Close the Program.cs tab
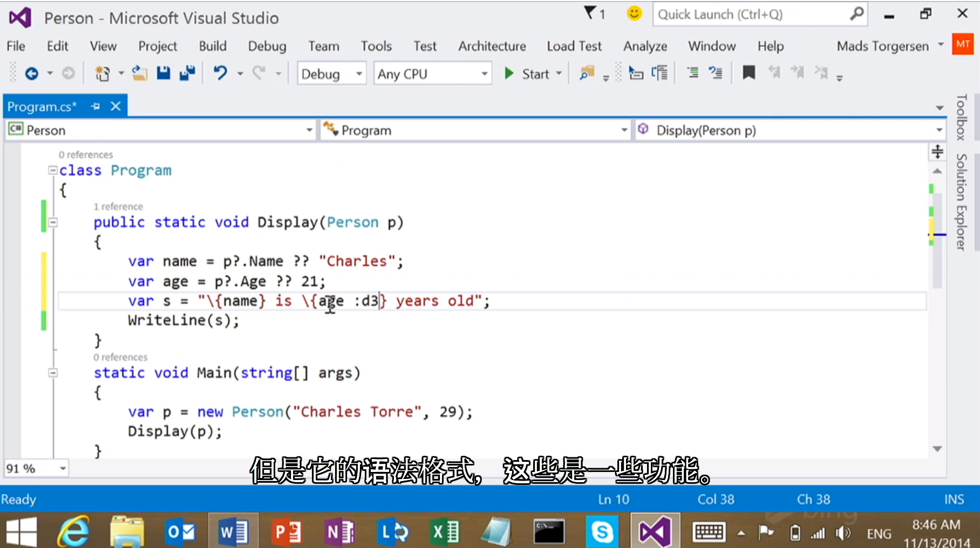This screenshot has width=980, height=548. [115, 106]
